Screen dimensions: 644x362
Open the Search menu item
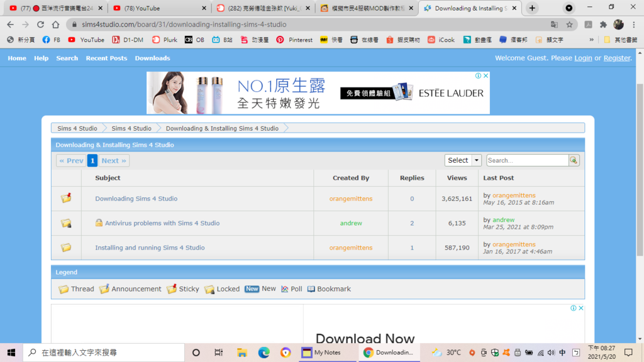pyautogui.click(x=67, y=58)
